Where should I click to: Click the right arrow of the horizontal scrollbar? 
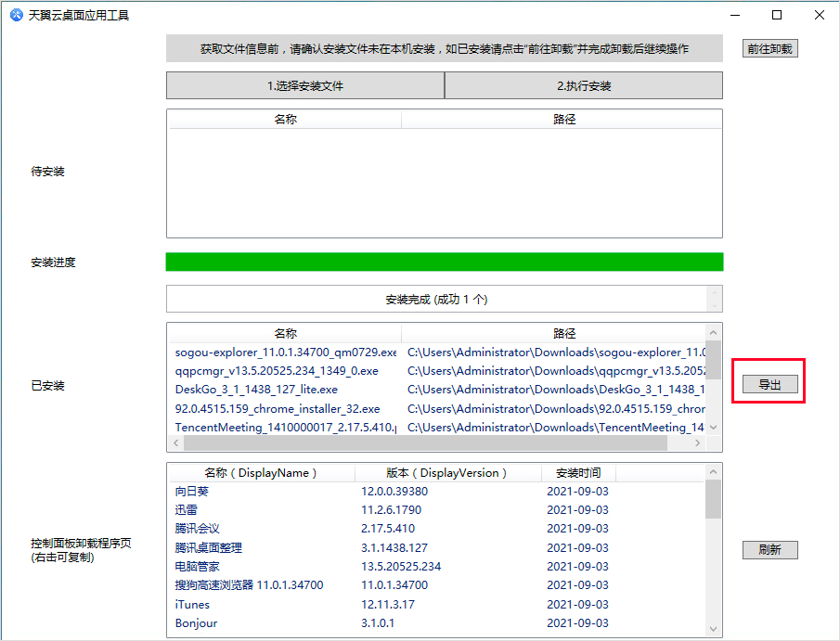click(697, 442)
